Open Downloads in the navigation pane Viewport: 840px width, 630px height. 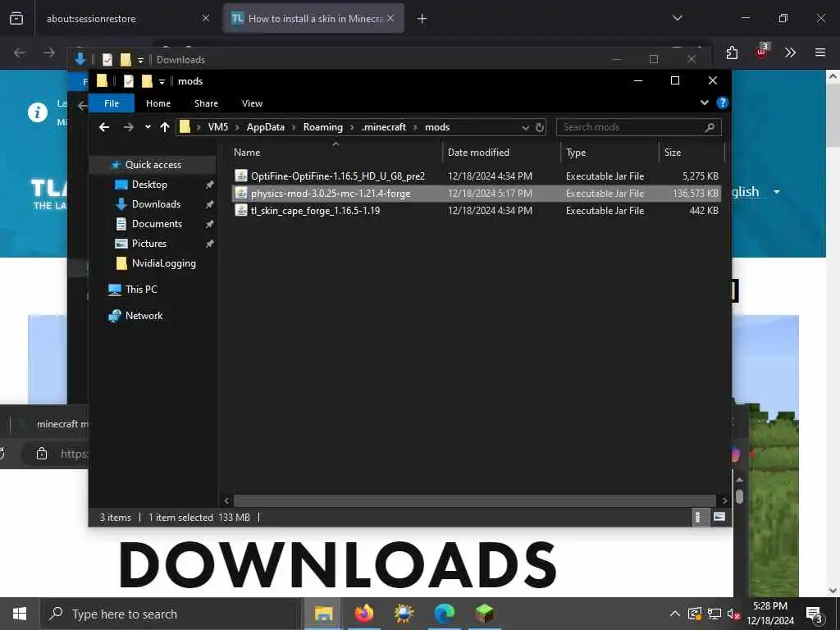156,204
